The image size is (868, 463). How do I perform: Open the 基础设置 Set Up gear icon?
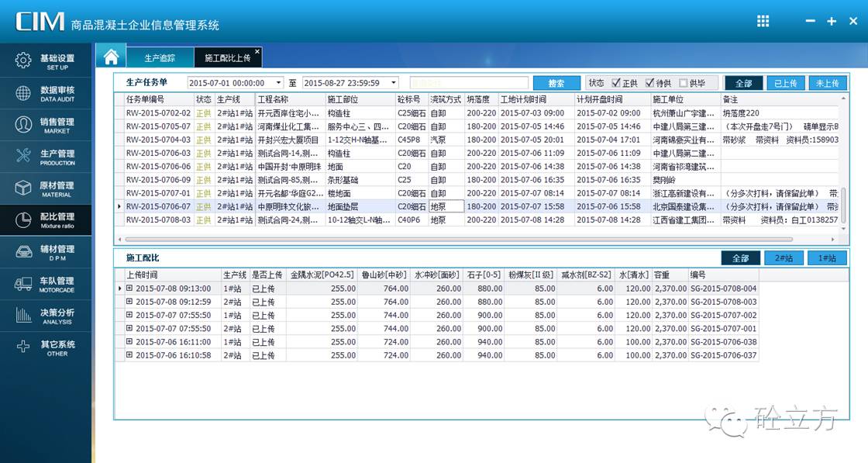pyautogui.click(x=23, y=61)
